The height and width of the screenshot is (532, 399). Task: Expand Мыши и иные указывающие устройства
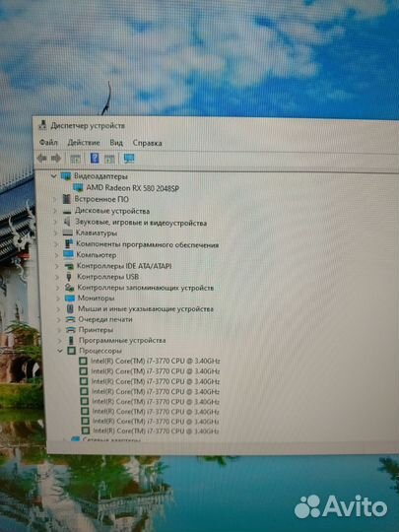coord(58,309)
